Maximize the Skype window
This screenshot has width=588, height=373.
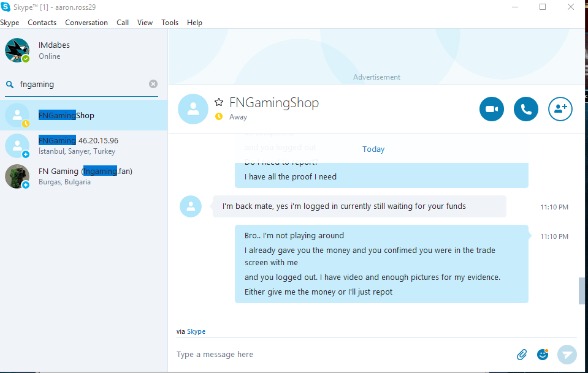(543, 7)
